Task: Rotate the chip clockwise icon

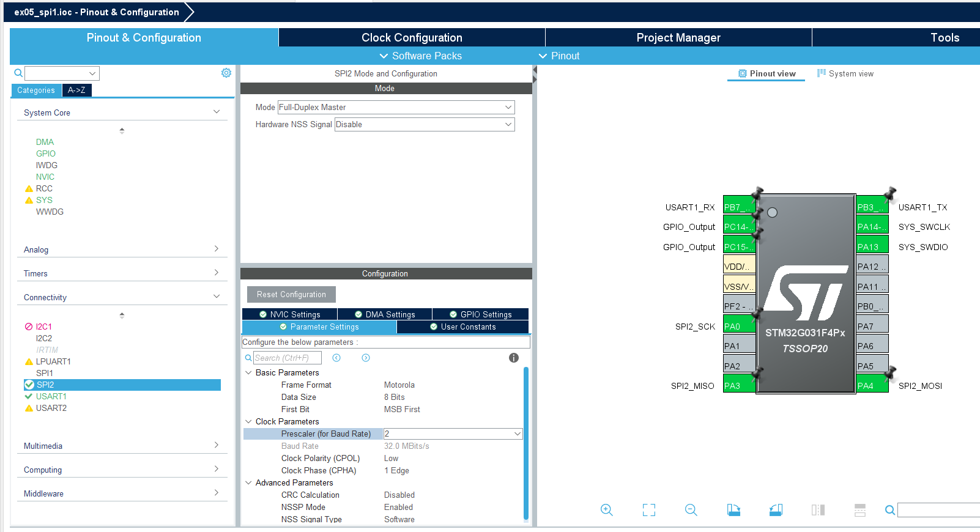Action: 733,510
